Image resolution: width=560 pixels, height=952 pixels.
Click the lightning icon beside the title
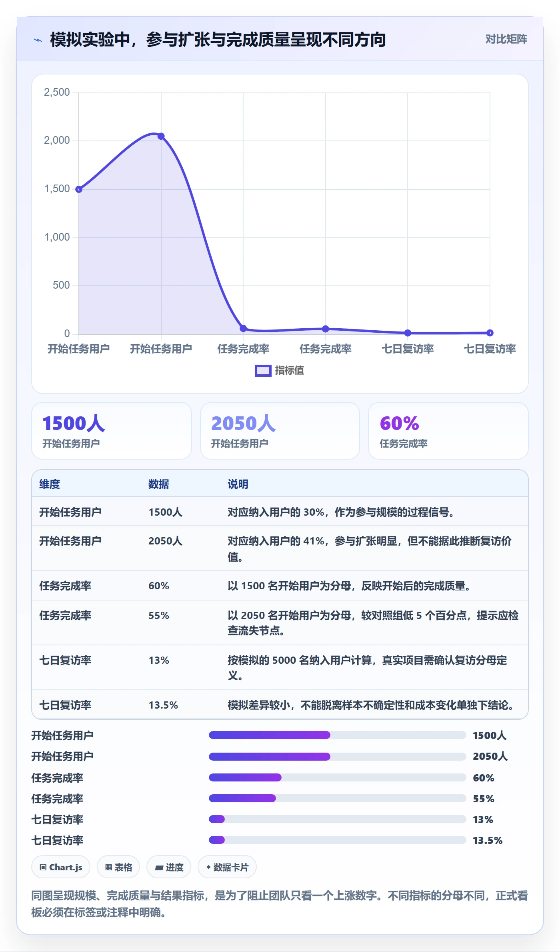tap(38, 40)
